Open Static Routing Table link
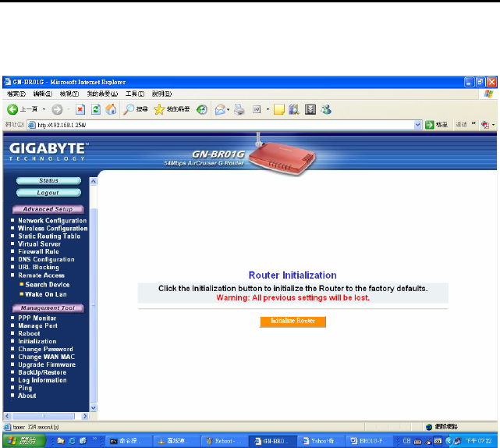Image resolution: width=500 pixels, height=448 pixels. [x=49, y=236]
